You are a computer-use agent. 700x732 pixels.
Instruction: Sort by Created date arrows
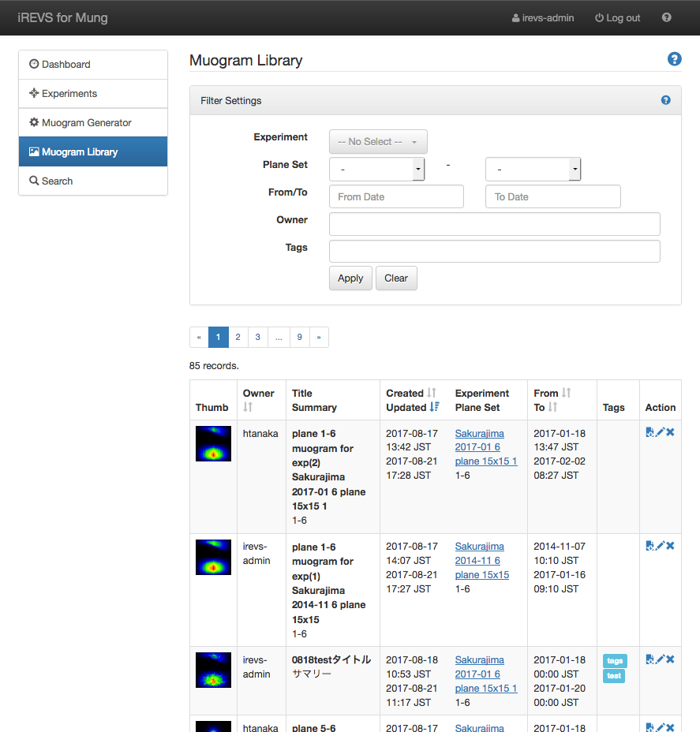[x=432, y=393]
